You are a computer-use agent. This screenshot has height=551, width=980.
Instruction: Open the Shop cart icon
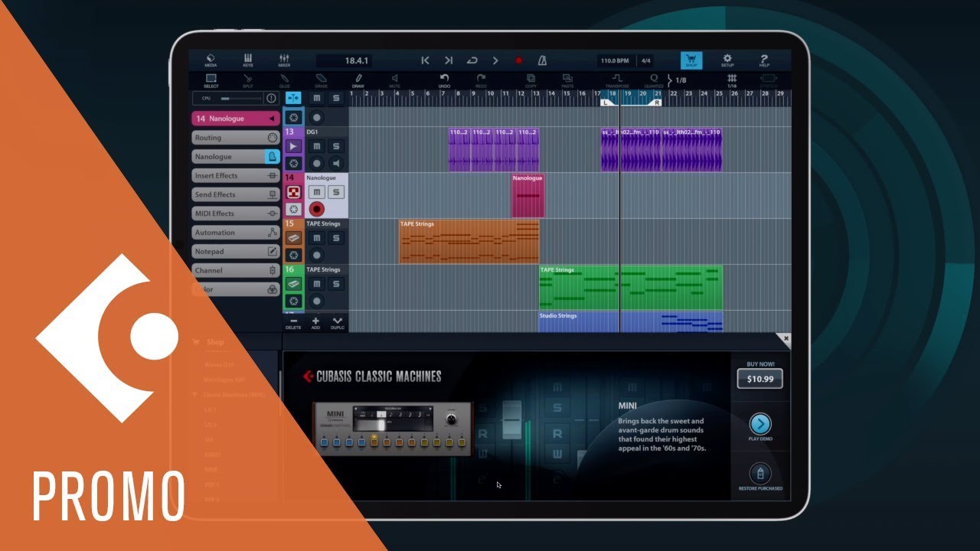click(x=691, y=60)
